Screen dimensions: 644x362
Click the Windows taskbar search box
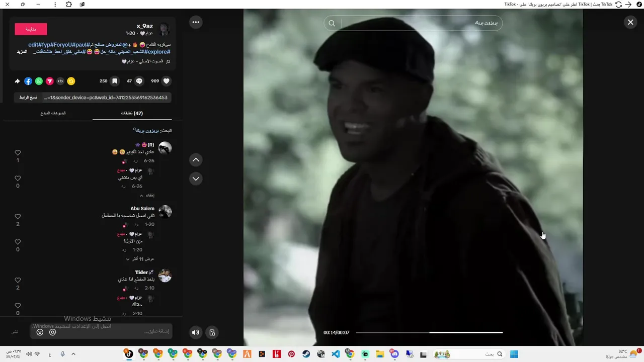tap(469, 354)
